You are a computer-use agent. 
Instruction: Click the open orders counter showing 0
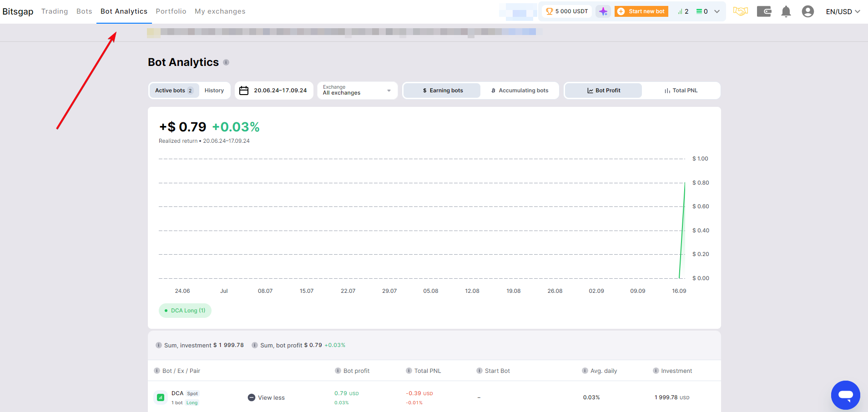coord(702,11)
